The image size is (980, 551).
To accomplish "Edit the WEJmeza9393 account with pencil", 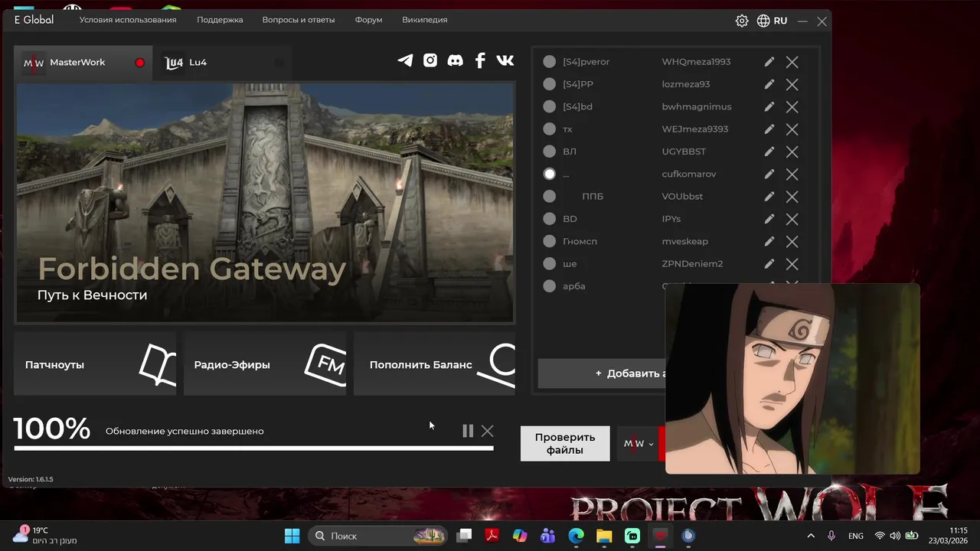I will coord(769,129).
